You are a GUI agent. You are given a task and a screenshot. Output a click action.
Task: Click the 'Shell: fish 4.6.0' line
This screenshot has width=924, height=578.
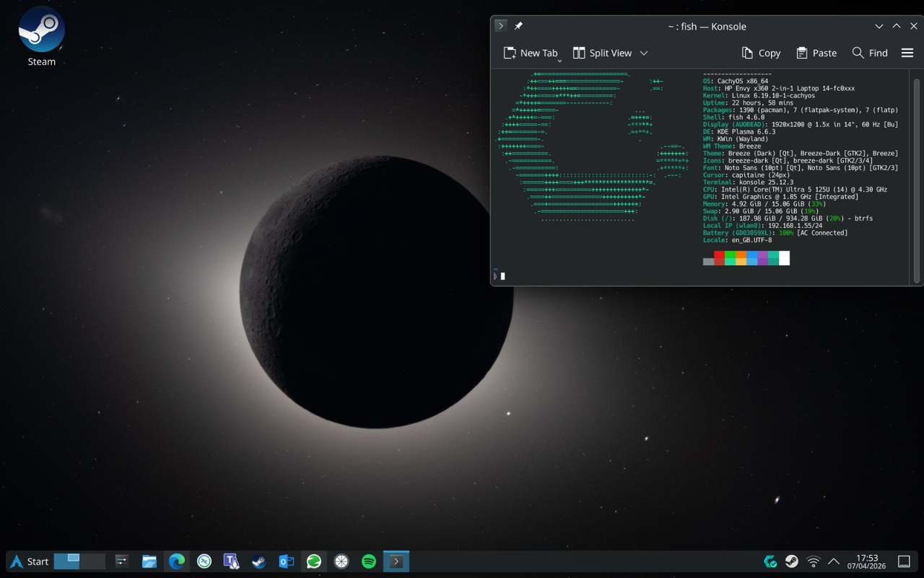pos(733,117)
